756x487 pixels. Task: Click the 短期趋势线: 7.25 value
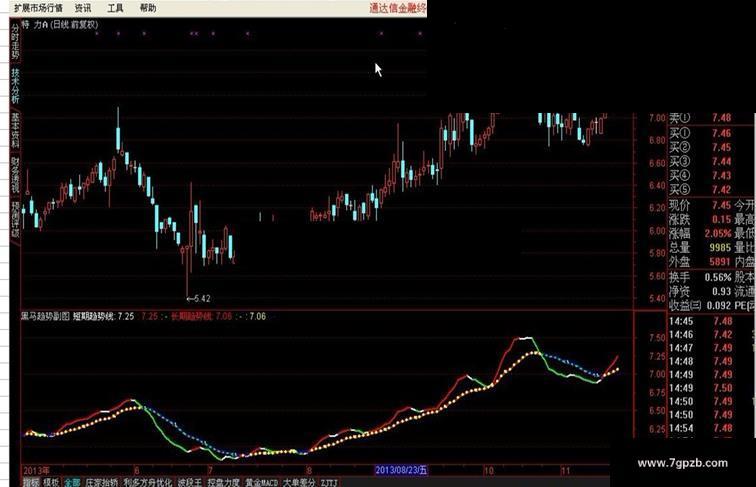coord(104,316)
